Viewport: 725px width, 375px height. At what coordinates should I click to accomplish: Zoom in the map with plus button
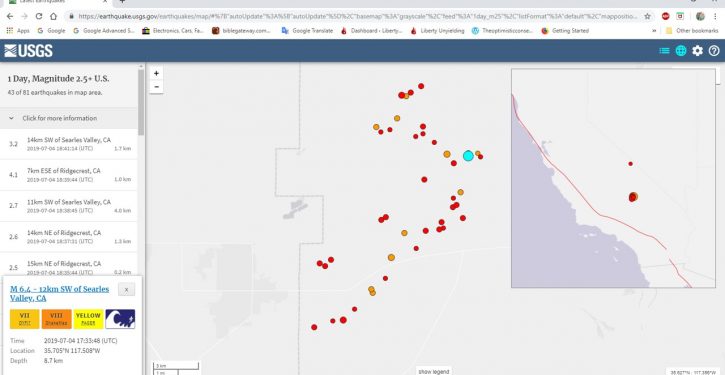pos(156,73)
